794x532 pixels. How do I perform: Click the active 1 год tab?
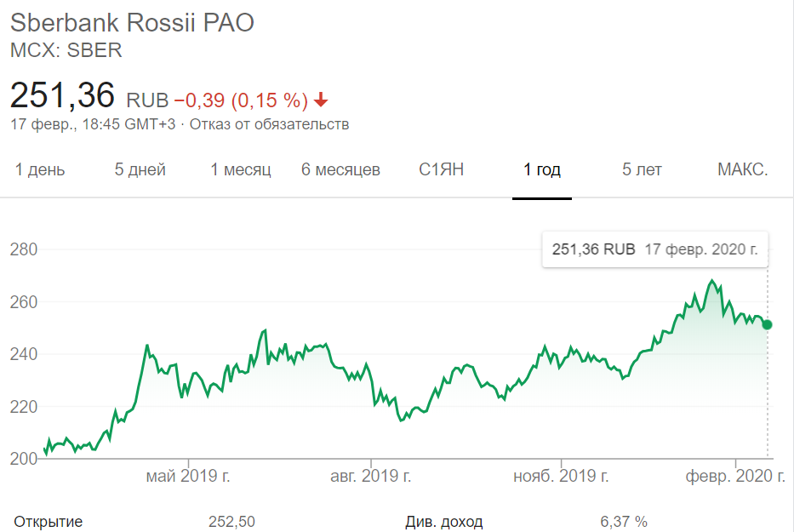coord(542,169)
